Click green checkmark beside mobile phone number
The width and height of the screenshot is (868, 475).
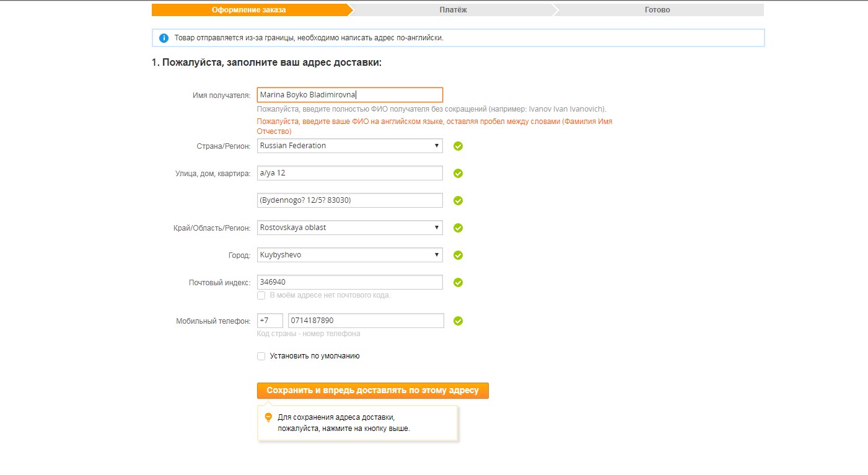click(x=458, y=321)
